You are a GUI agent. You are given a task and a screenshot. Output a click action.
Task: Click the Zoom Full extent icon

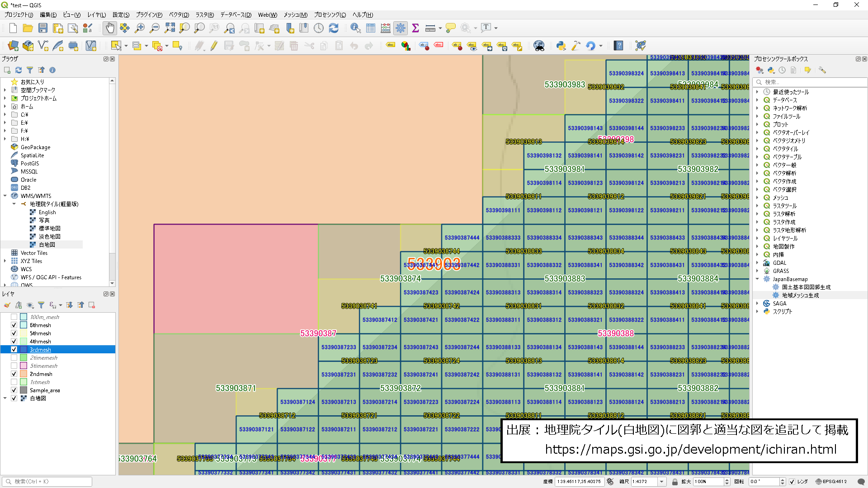[x=170, y=28]
